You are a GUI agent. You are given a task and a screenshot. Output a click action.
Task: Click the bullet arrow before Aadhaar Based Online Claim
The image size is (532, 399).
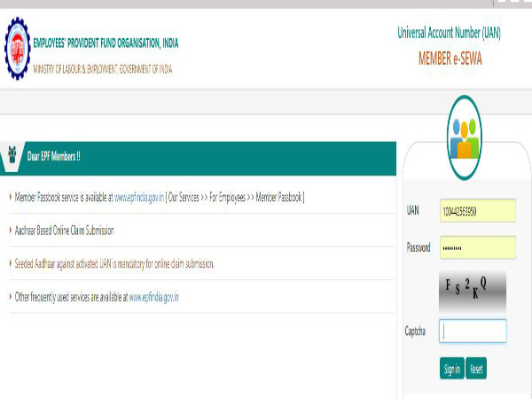coord(11,231)
